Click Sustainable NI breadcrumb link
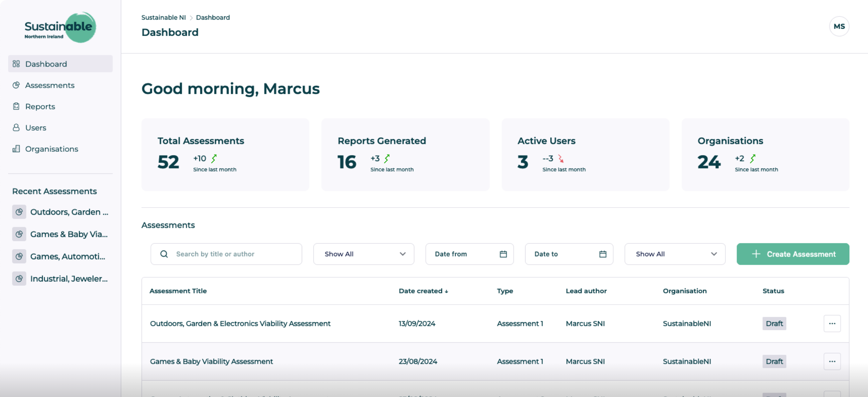 (x=164, y=17)
